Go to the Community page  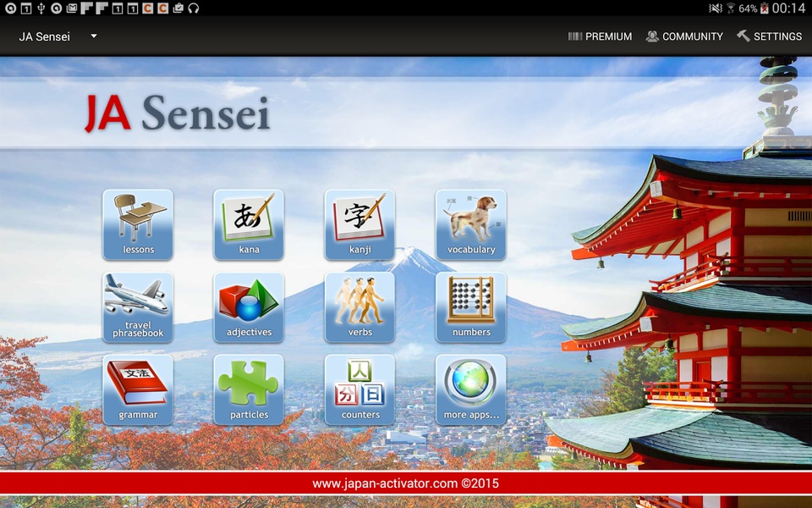[x=684, y=36]
